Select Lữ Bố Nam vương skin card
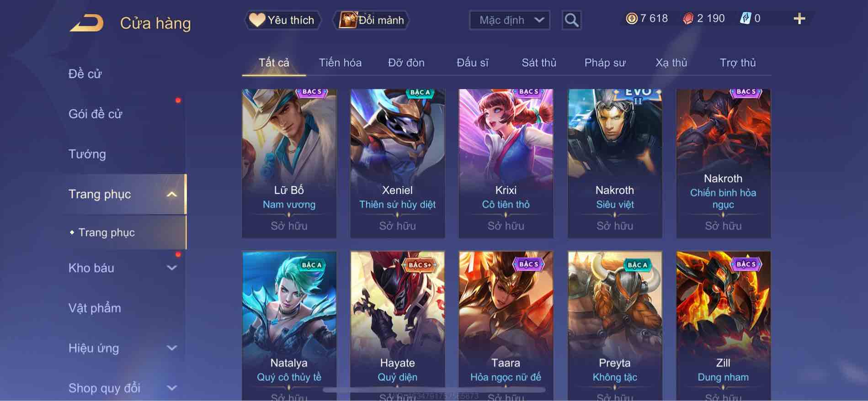The width and height of the screenshot is (868, 401). [x=289, y=163]
